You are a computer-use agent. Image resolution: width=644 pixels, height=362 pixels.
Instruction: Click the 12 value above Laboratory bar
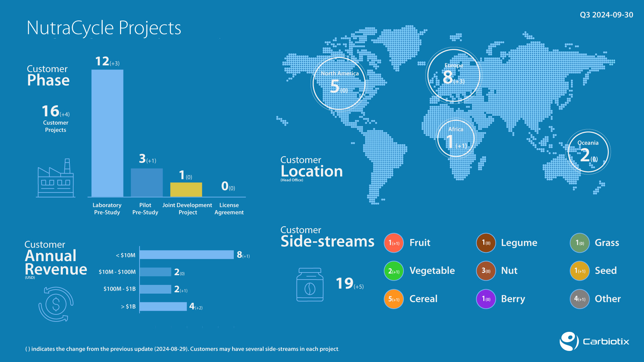pos(107,61)
